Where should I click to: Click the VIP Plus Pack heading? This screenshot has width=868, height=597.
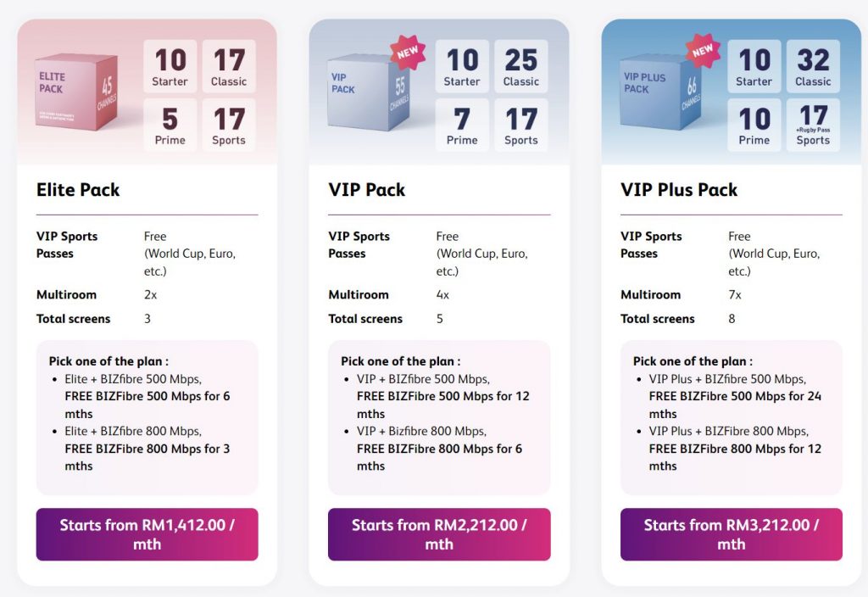pos(679,190)
